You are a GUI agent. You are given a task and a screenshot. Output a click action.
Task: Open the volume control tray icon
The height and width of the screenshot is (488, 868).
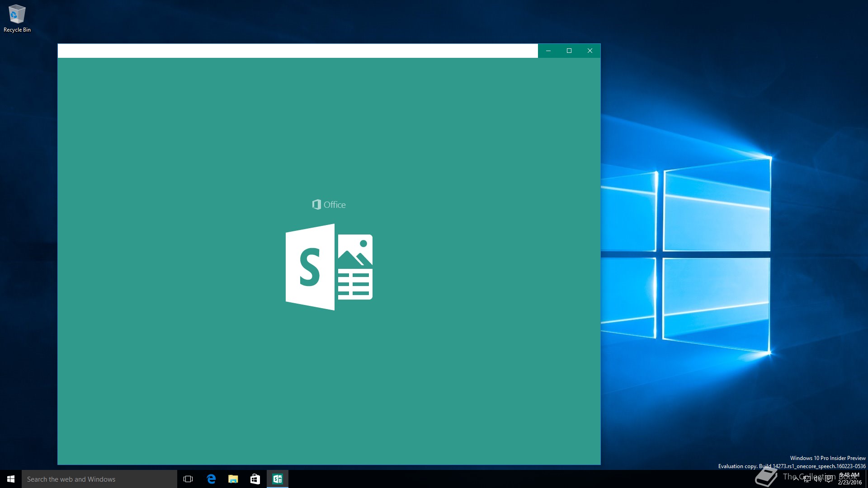point(818,479)
